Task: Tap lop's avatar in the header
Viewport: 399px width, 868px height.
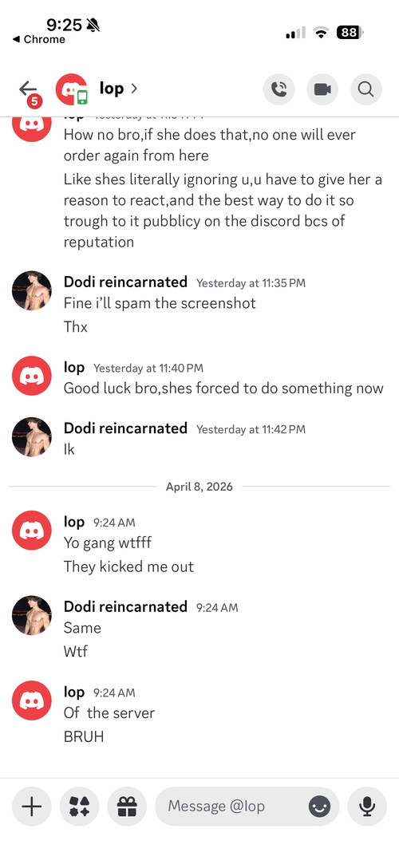Action: coord(72,89)
